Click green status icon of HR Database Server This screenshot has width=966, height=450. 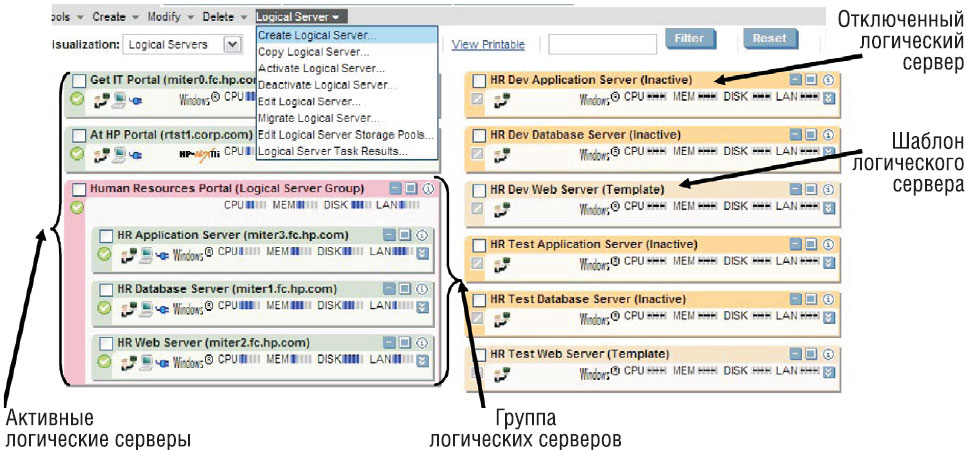104,306
